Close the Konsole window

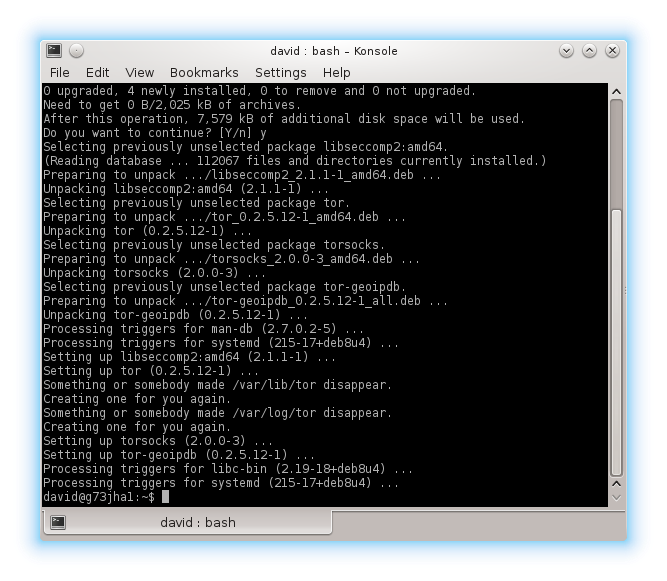pos(612,51)
